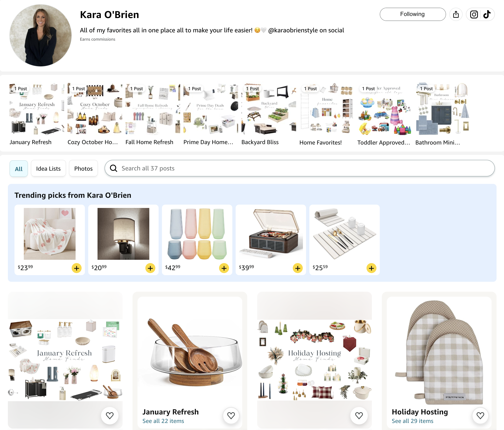This screenshot has width=504, height=430.
Task: Click the Search all 37 posts field
Action: point(300,168)
